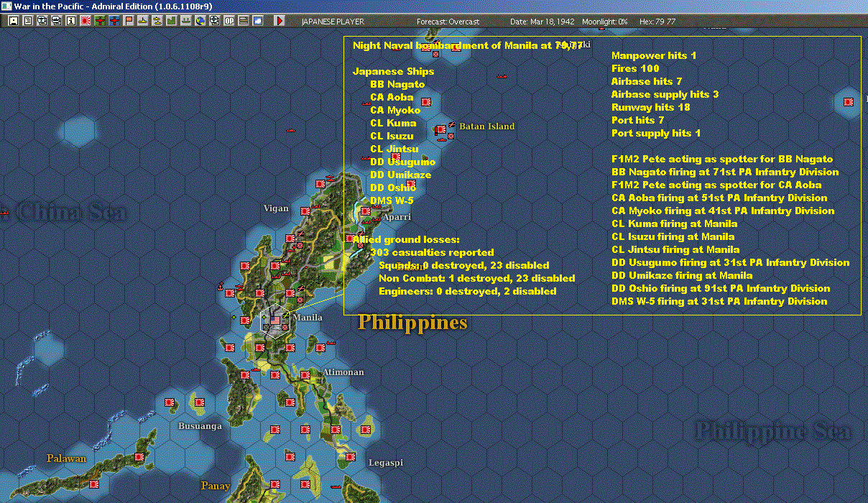
Task: Click the orange flag toolbar icon
Action: click(x=129, y=21)
